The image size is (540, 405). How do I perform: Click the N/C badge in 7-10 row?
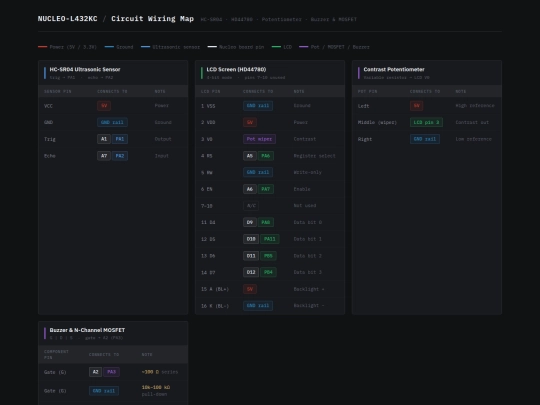[x=251, y=206]
